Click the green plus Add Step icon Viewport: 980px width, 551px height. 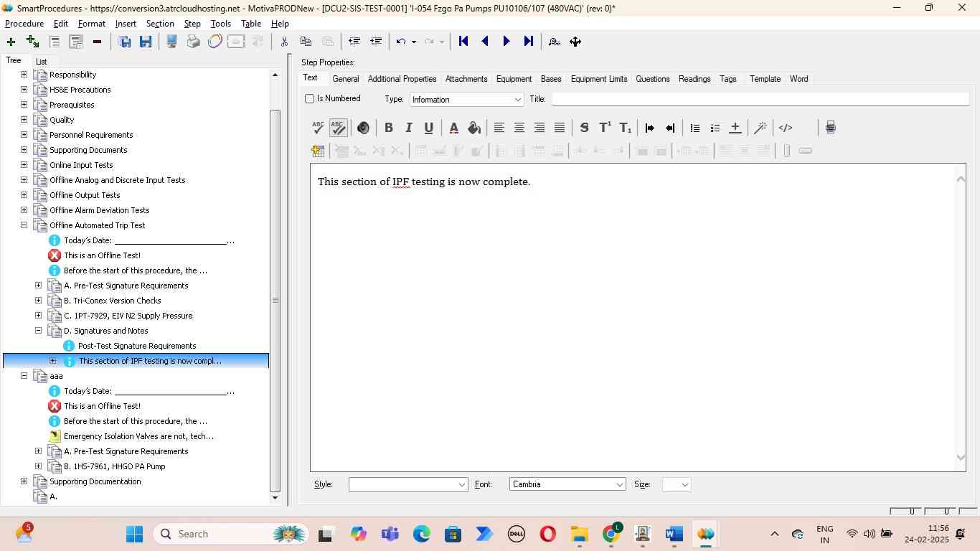pos(11,42)
